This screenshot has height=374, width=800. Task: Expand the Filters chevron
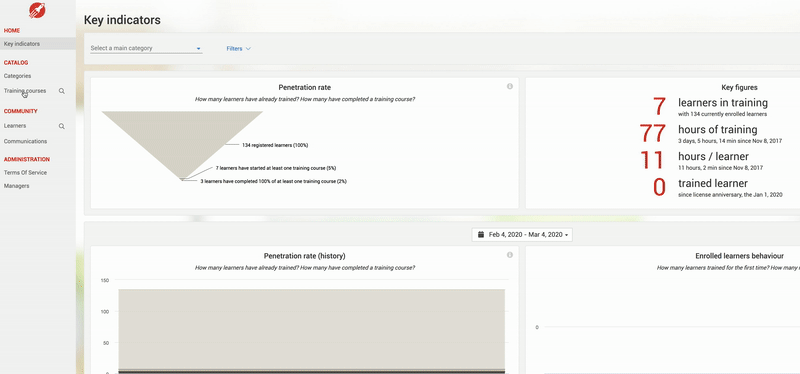click(x=248, y=49)
